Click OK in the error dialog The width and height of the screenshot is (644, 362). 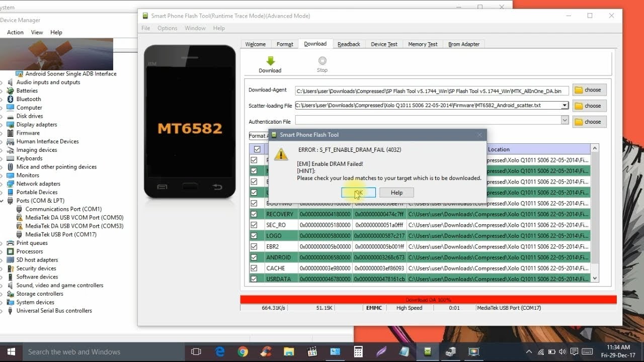tap(358, 193)
